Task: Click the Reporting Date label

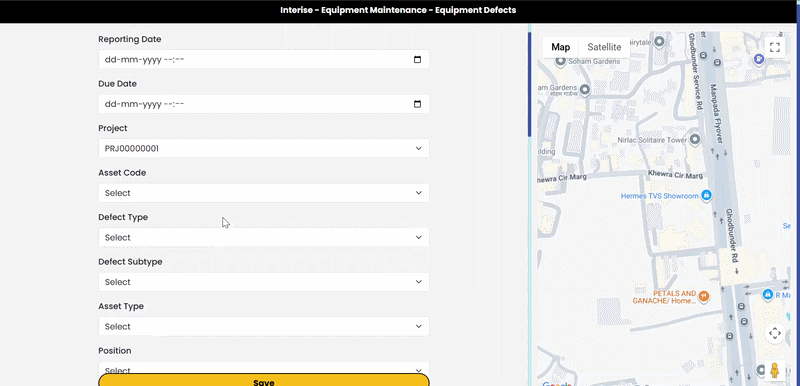Action: point(130,39)
